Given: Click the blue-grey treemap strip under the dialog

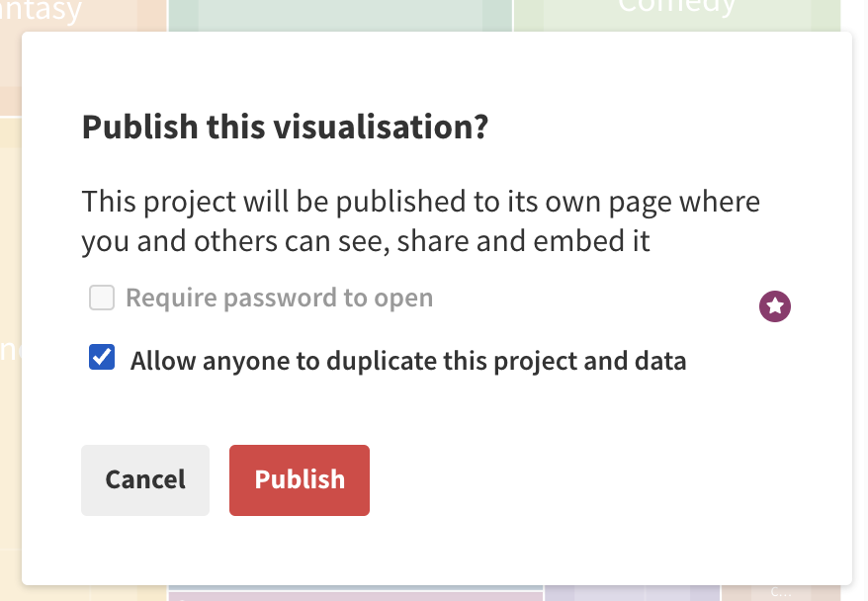Looking at the screenshot, I should click(355, 588).
